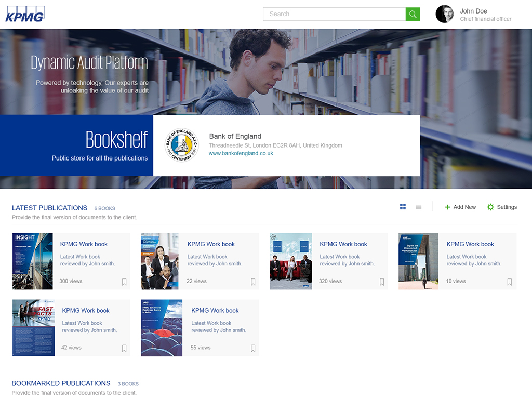Image resolution: width=532 pixels, height=399 pixels.
Task: Toggle bookmark on 42 views work book
Action: 124,349
